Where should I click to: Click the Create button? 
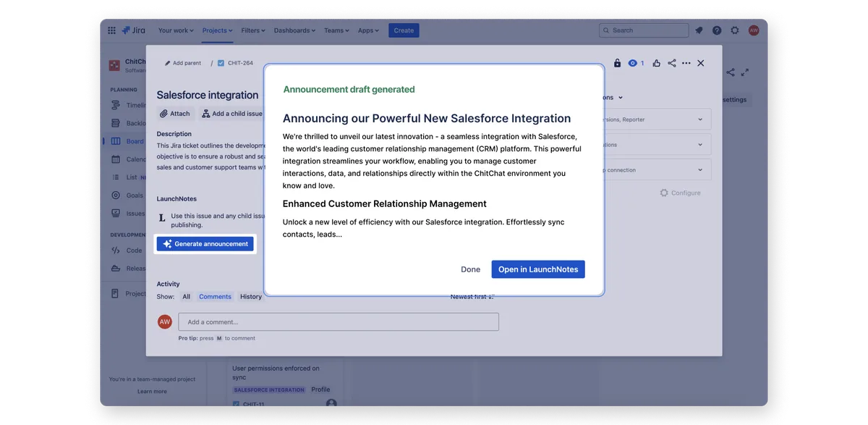[x=404, y=30]
